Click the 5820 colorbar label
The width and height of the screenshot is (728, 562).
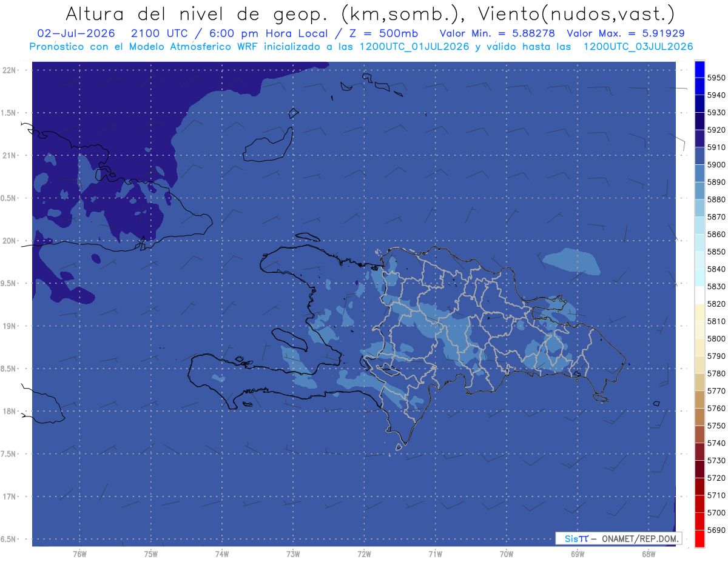(x=716, y=304)
